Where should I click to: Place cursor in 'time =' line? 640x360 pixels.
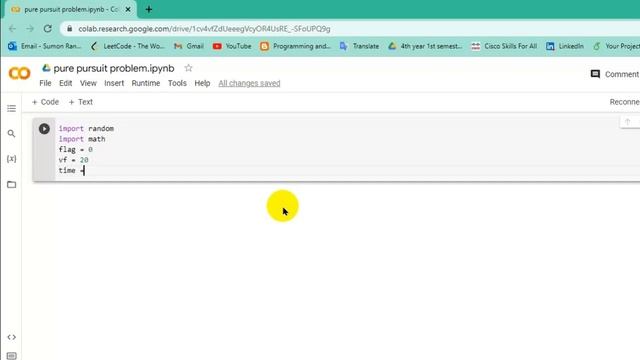(71, 171)
